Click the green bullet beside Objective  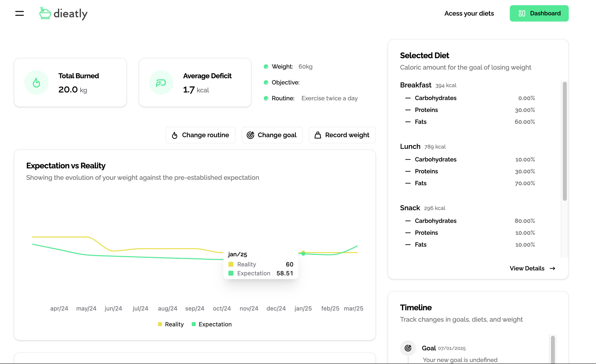pos(266,82)
